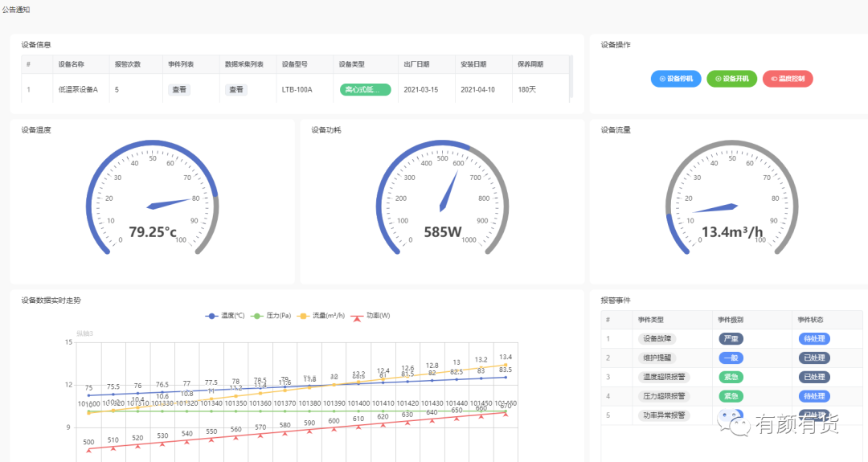
Task: Select the 设备故障 event type tag
Action: tap(657, 339)
